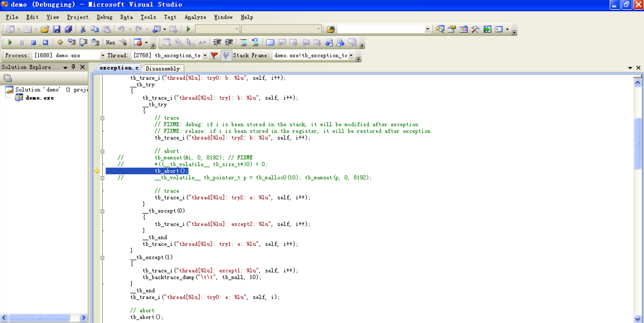Restart debugging session icon
The image size is (644, 323).
45,42
